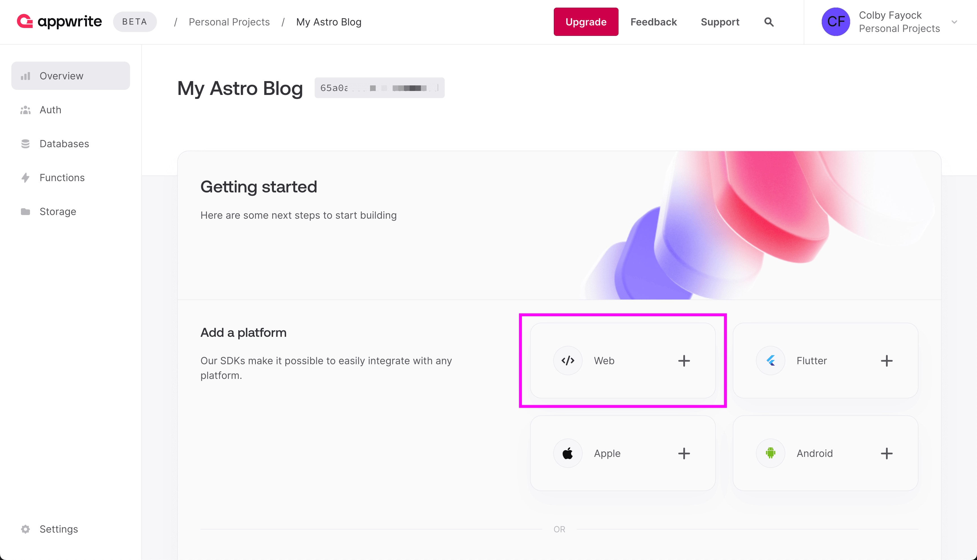Add the Web platform card
The width and height of the screenshot is (977, 560).
[x=622, y=361]
